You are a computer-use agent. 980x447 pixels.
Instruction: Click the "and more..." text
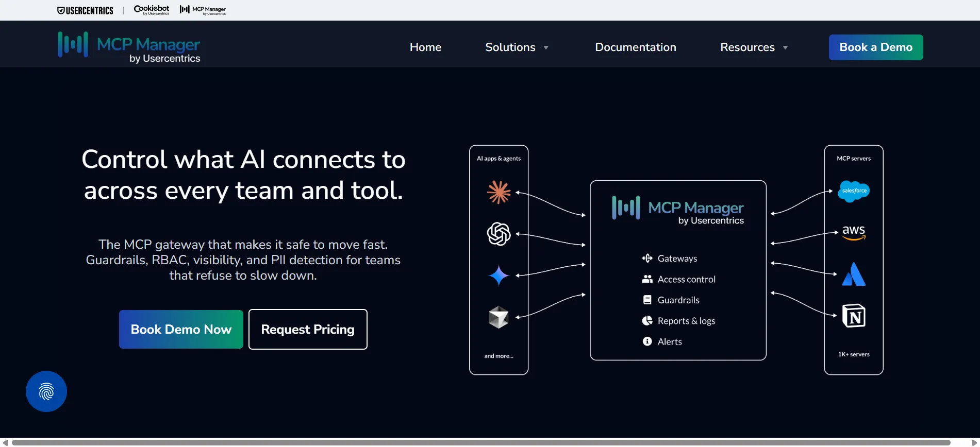pyautogui.click(x=499, y=356)
